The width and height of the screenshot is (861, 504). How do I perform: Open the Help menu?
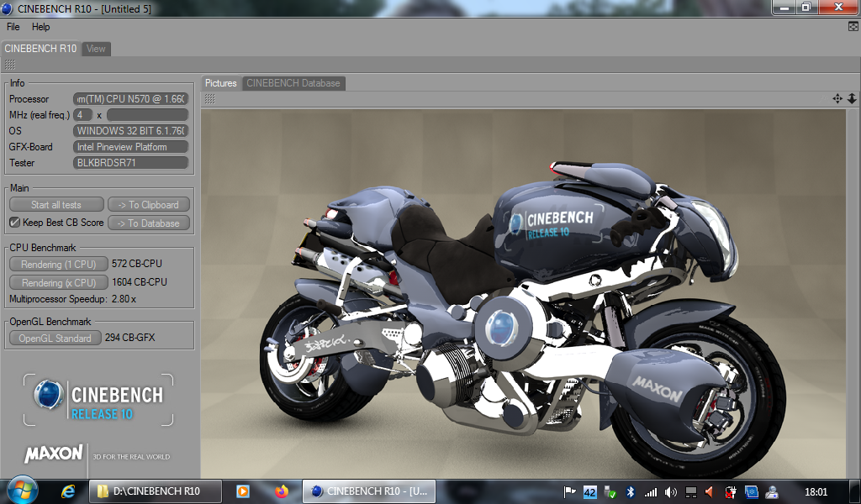click(x=41, y=27)
